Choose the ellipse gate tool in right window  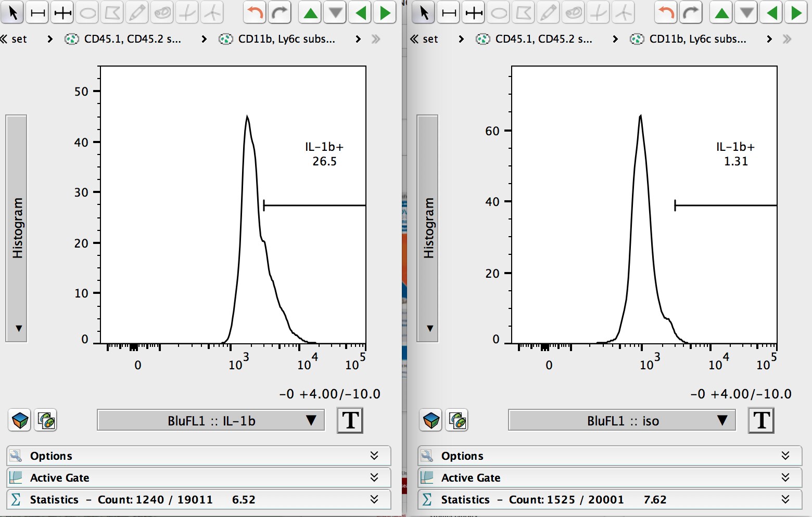(499, 12)
